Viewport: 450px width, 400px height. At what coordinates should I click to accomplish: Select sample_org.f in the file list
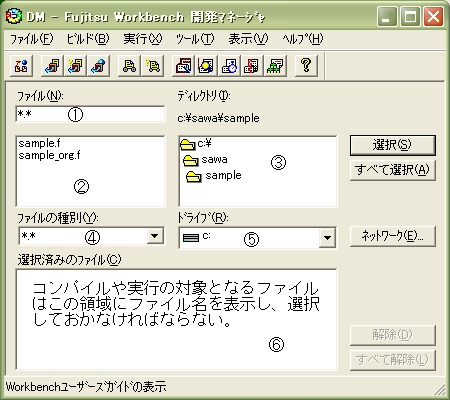pyautogui.click(x=49, y=155)
